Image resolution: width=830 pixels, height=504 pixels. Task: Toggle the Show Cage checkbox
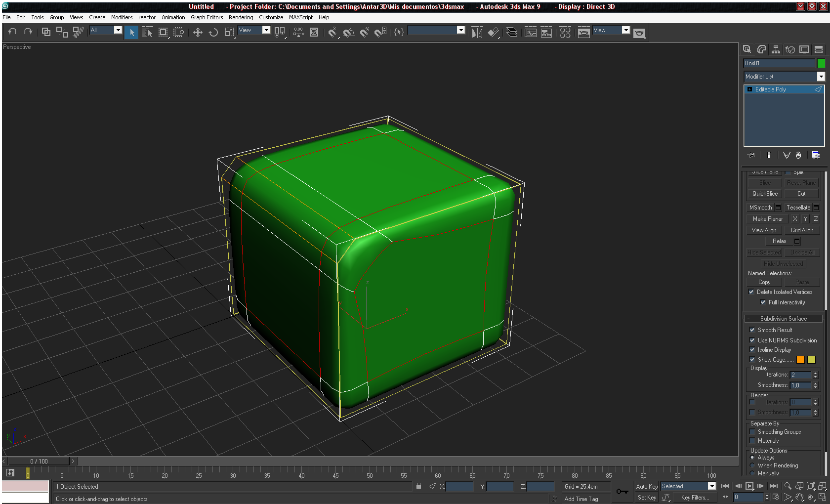tap(752, 360)
